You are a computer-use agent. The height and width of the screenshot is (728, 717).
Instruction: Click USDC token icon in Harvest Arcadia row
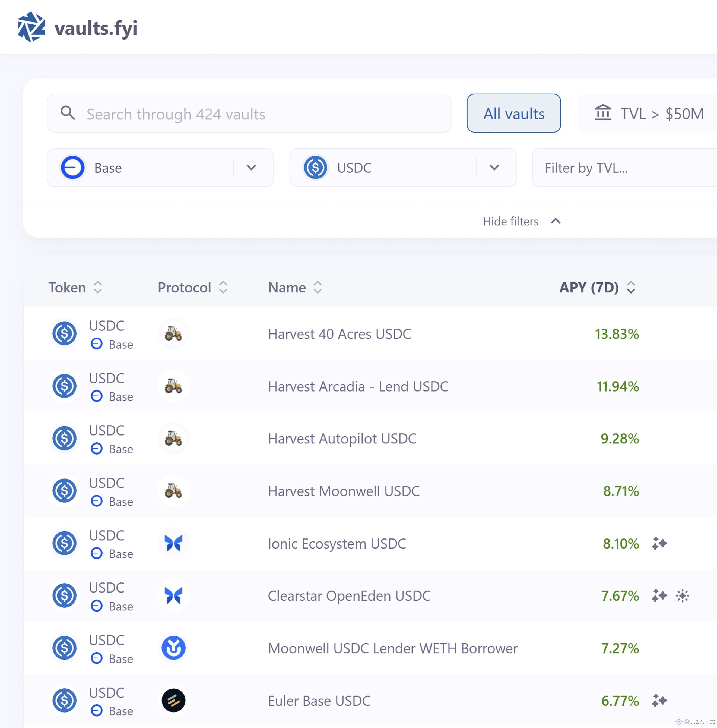coord(64,386)
